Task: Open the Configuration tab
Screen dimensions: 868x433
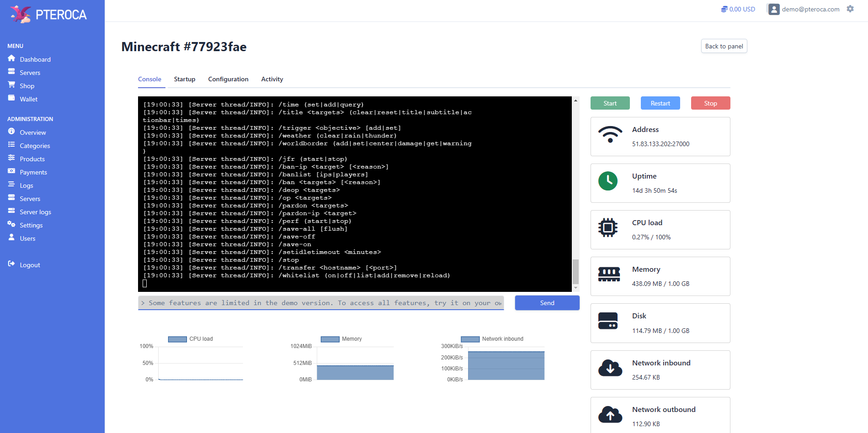Action: (228, 79)
